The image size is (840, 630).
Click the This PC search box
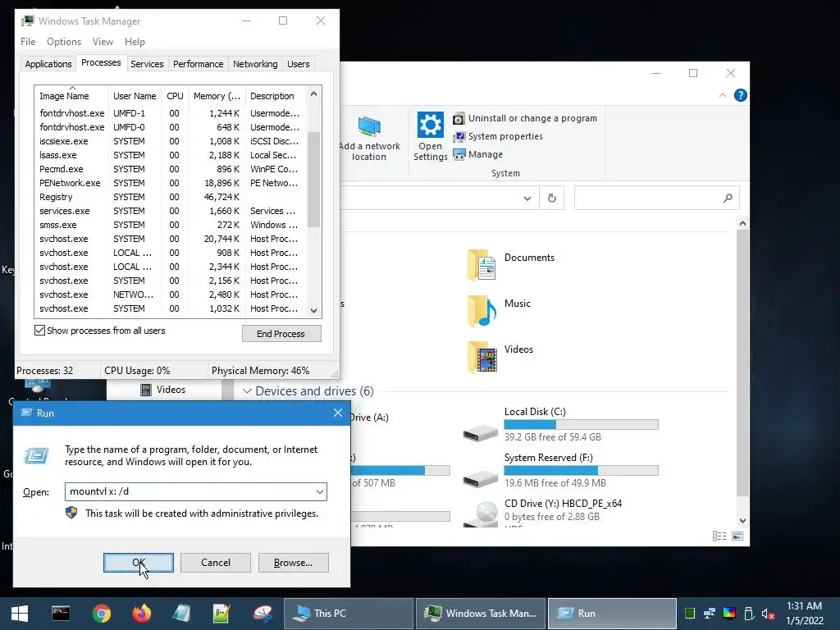click(657, 199)
